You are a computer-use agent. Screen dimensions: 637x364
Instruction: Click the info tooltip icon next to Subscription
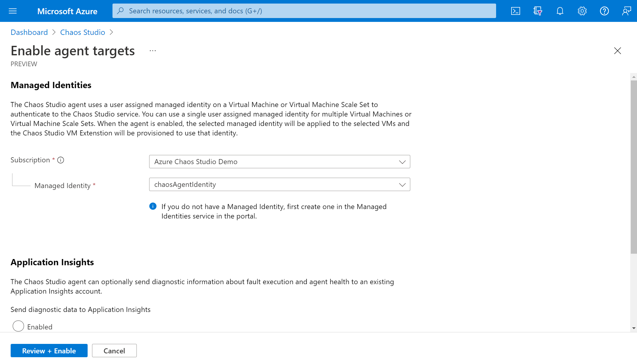pos(61,160)
